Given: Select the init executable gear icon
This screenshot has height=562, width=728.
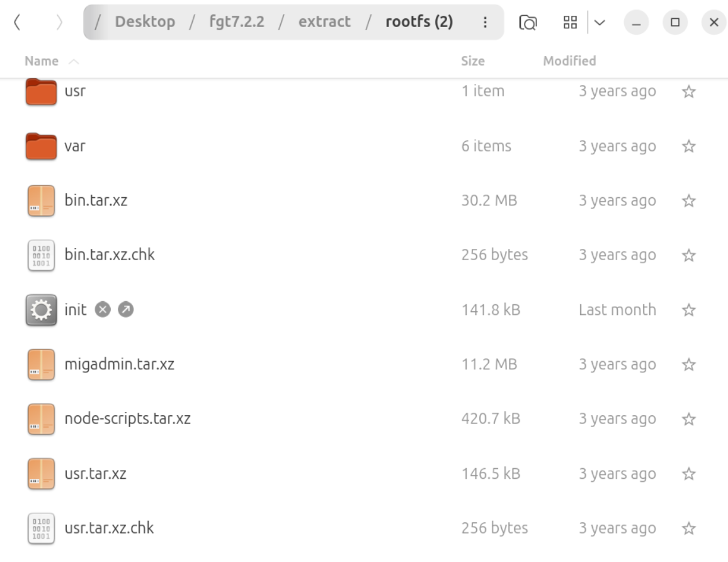Looking at the screenshot, I should (42, 310).
